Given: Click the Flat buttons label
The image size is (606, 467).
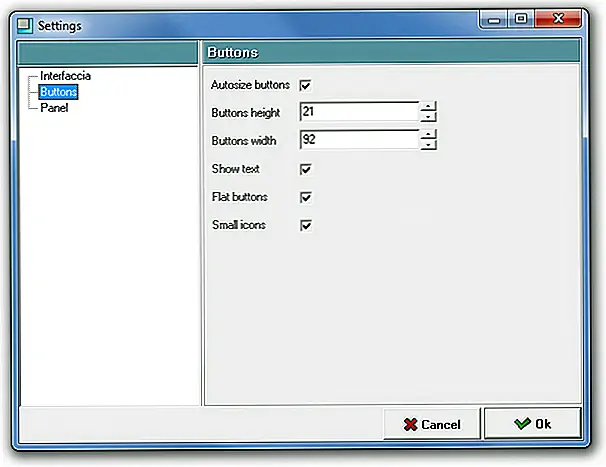Looking at the screenshot, I should click(x=240, y=197).
